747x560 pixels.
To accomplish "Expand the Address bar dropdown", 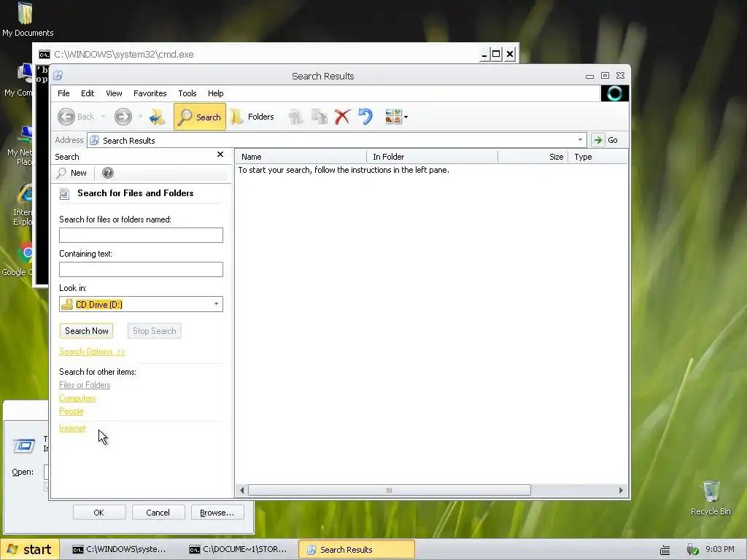I will coord(580,140).
